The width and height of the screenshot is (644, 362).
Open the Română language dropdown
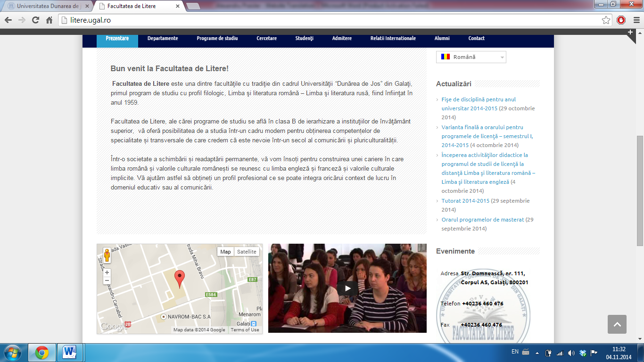[471, 57]
